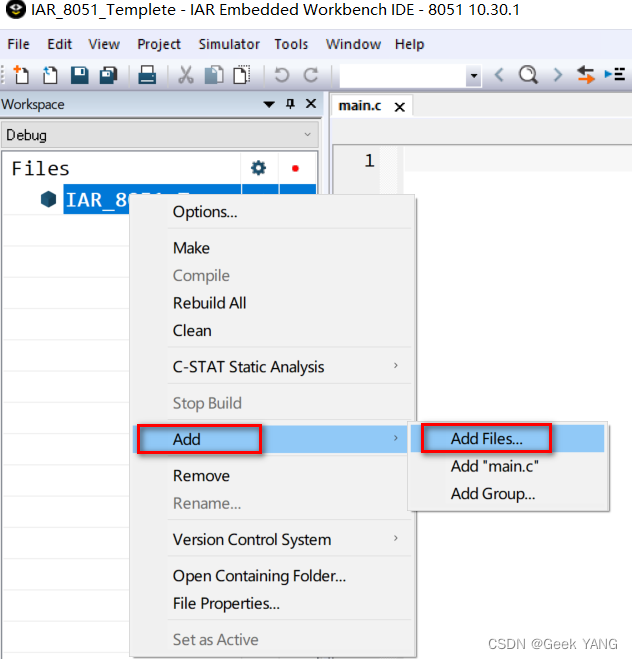Click the Undo arrow icon
The image size is (632, 659).
coord(282,75)
